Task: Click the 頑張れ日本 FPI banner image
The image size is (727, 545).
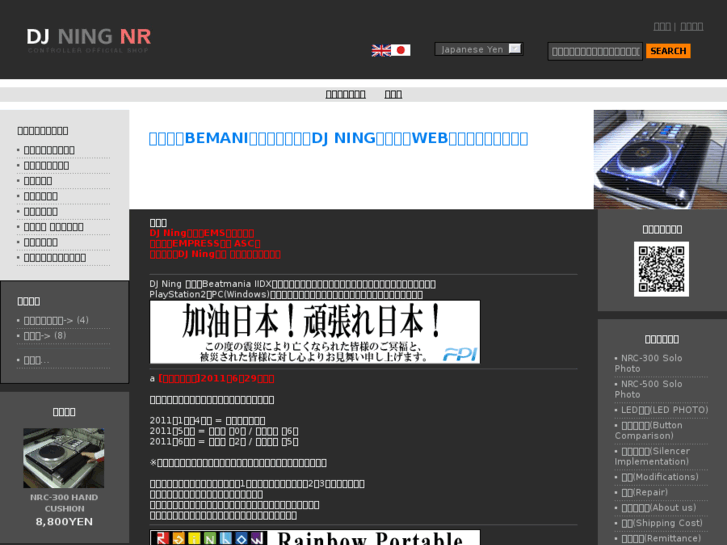Action: (315, 332)
